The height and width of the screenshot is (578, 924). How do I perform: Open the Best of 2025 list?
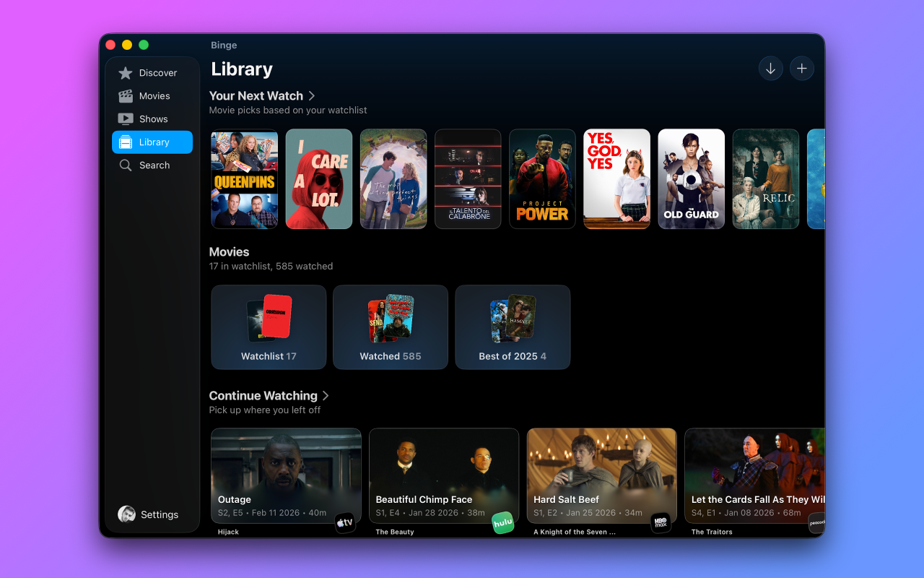pos(513,327)
